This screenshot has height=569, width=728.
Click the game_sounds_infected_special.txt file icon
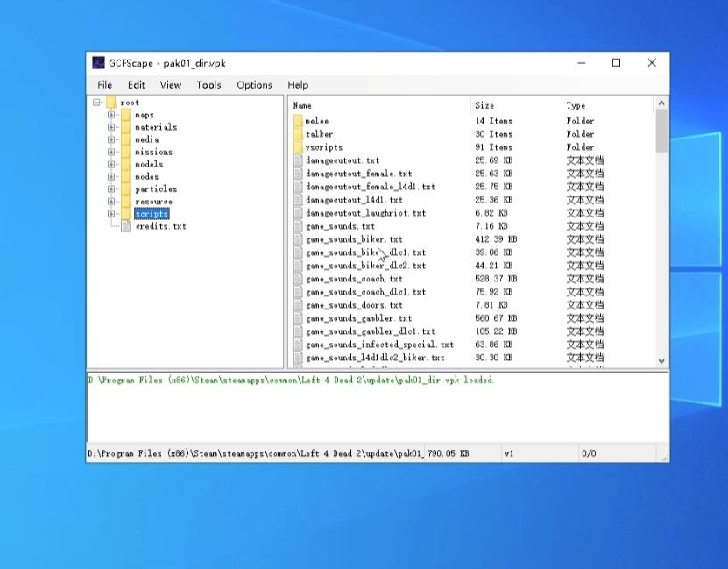(298, 345)
